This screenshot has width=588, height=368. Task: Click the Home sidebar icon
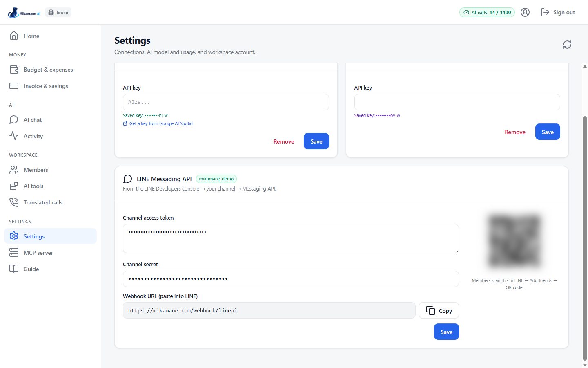coord(14,36)
